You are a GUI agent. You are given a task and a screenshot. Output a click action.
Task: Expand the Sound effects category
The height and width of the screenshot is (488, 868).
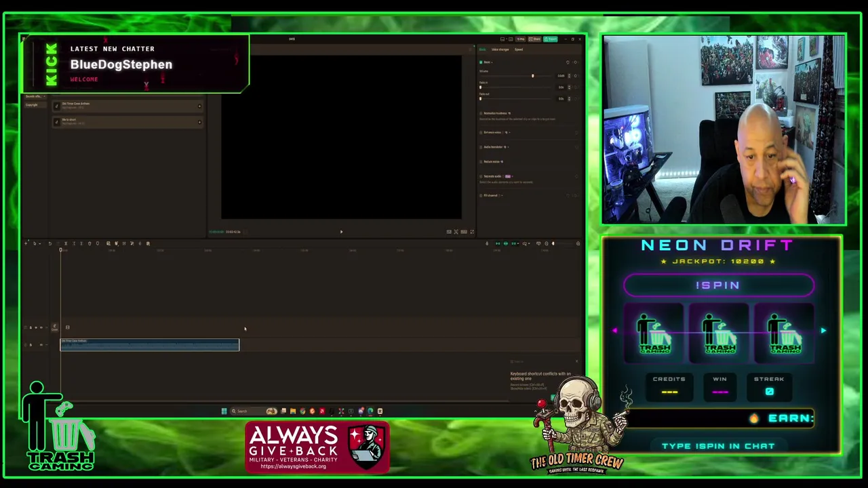(x=35, y=96)
